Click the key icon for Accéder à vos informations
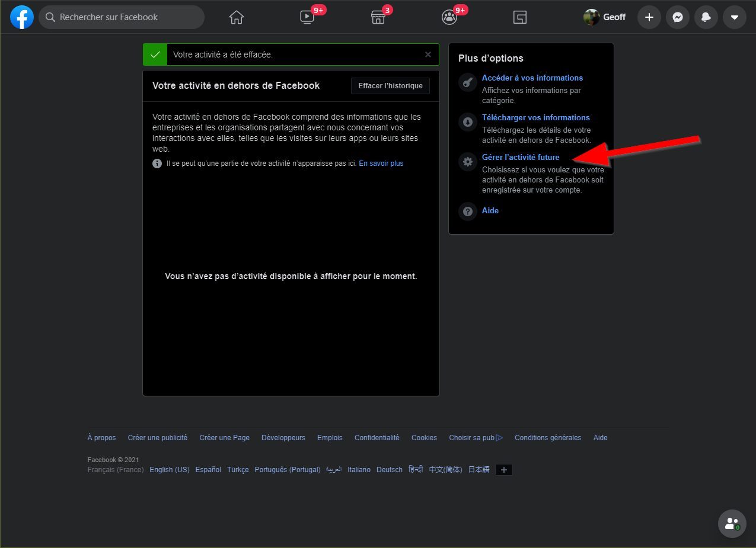This screenshot has width=756, height=548. tap(468, 82)
